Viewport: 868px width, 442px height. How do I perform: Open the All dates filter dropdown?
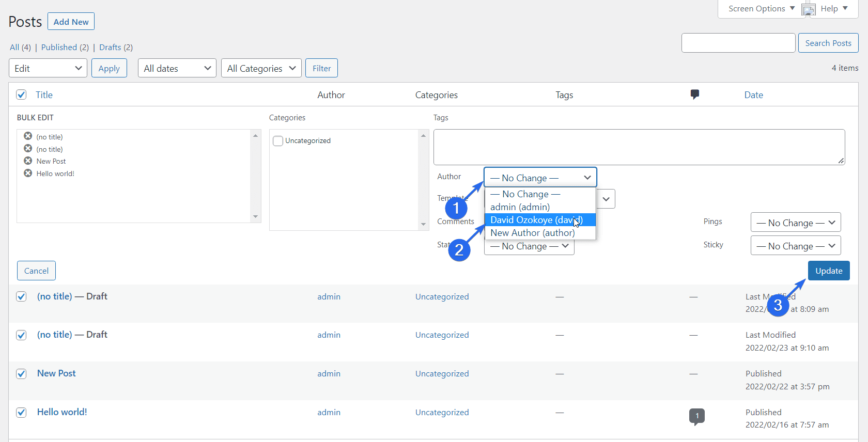(x=177, y=68)
